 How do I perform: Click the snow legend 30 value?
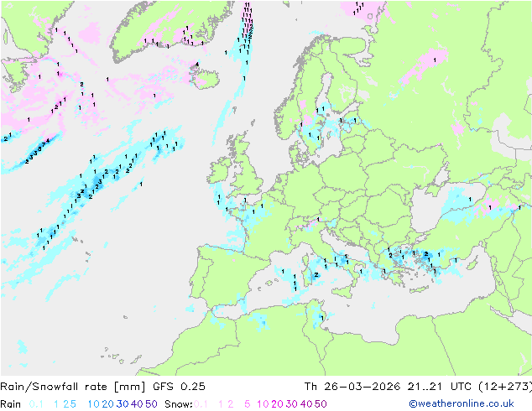292,404
